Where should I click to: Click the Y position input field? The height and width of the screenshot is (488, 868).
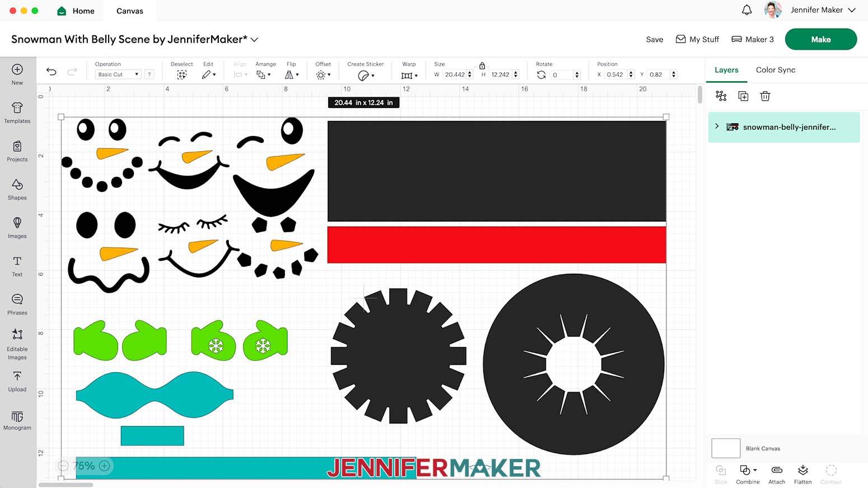tap(658, 74)
